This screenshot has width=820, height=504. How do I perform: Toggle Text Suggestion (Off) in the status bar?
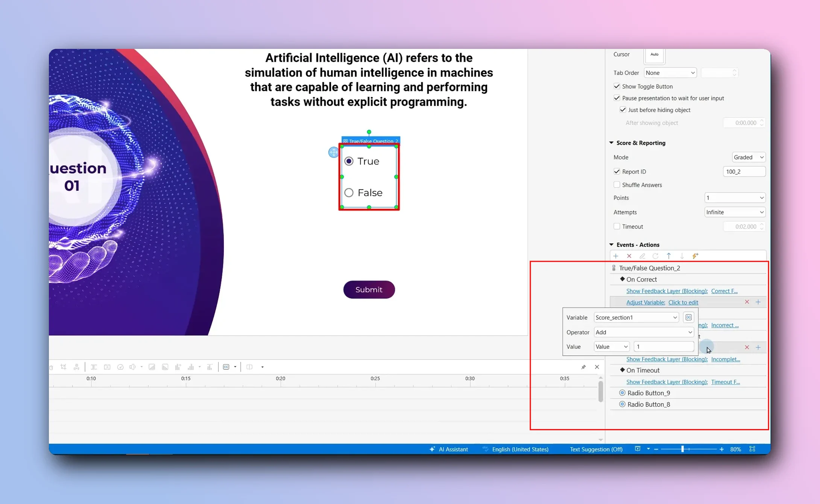596,449
